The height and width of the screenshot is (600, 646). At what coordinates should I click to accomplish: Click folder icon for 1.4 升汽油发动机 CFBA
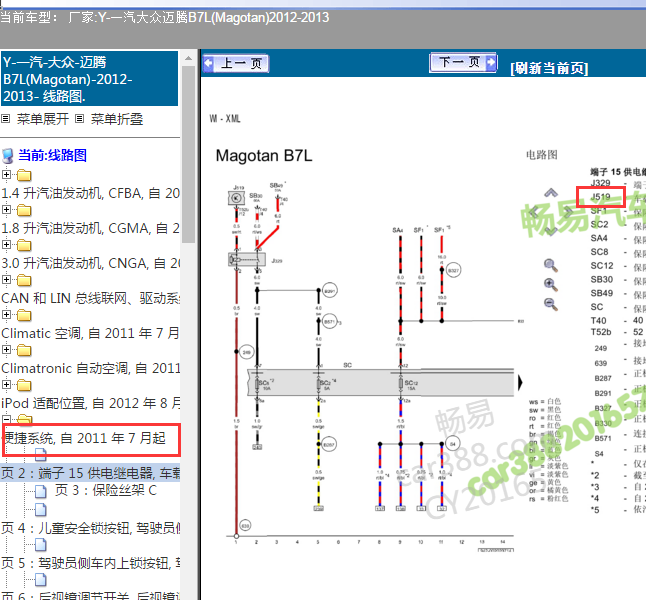point(24,176)
